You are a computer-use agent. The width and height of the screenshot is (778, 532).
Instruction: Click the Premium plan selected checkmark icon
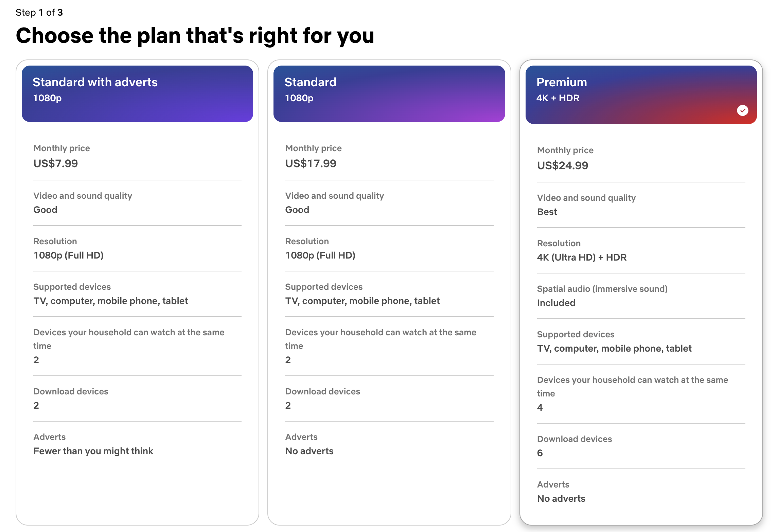pos(742,110)
